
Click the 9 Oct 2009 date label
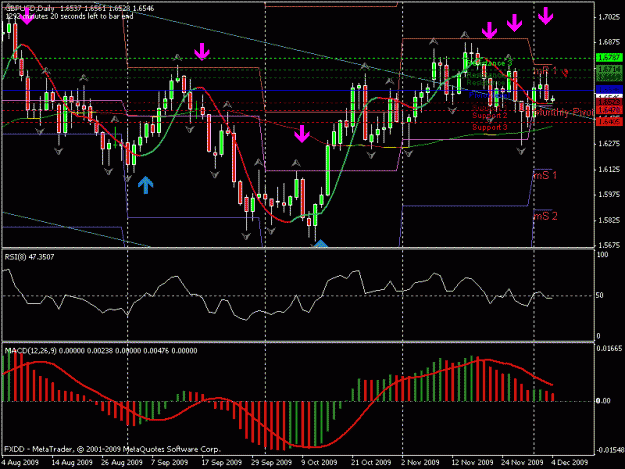pyautogui.click(x=318, y=462)
